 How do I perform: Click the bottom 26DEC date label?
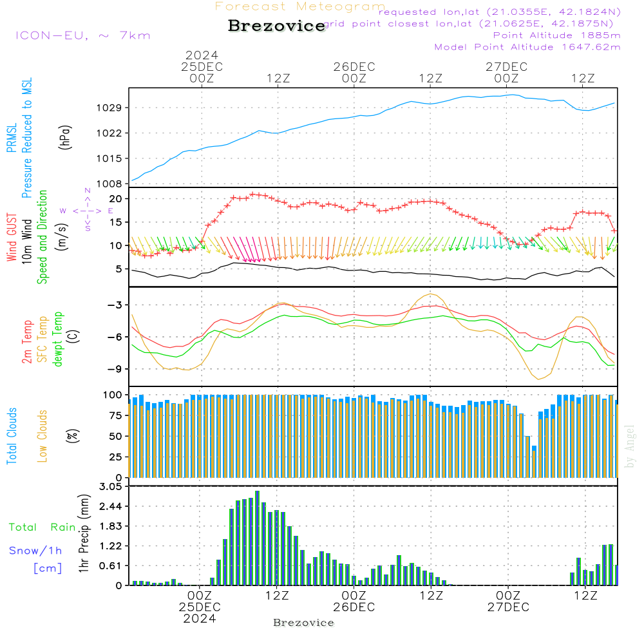pos(354,607)
